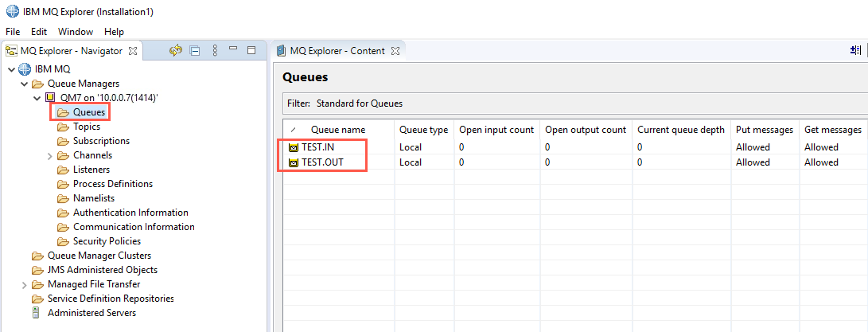Sort by the Current queue depth column
Image resolution: width=868 pixels, height=332 pixels.
tap(681, 130)
